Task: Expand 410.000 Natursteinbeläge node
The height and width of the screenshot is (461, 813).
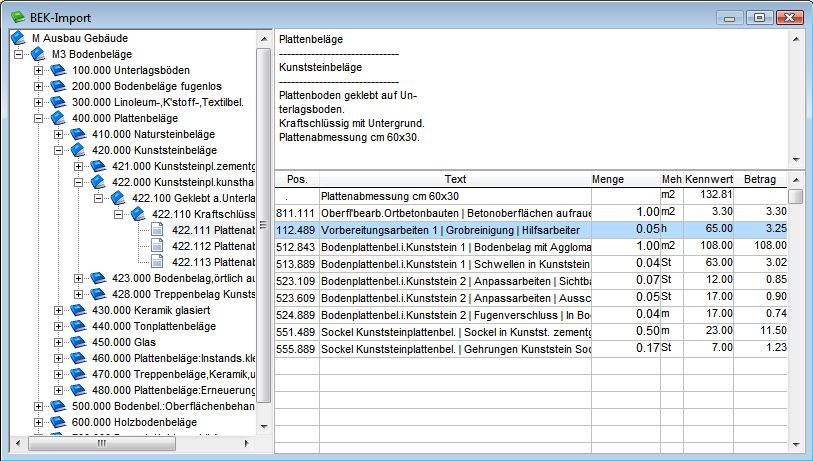Action: tap(59, 134)
